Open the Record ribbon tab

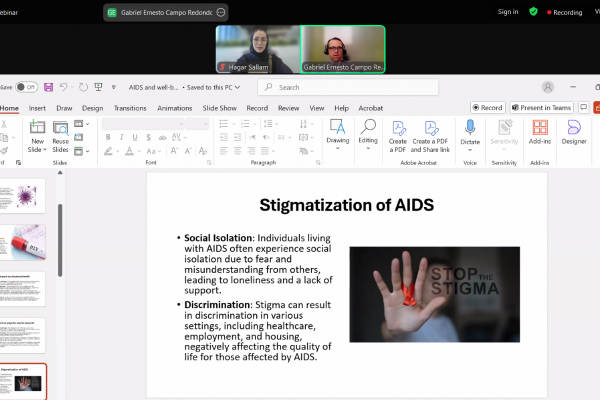(x=257, y=108)
